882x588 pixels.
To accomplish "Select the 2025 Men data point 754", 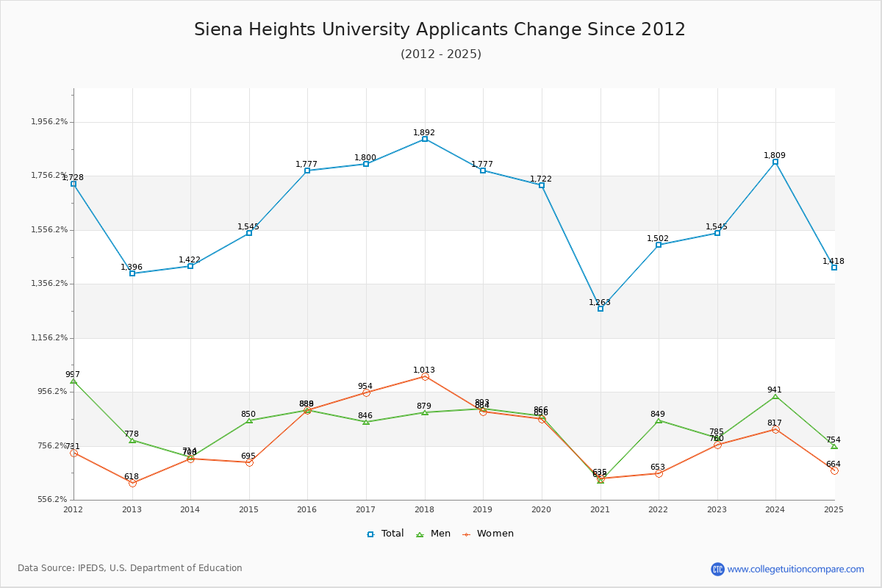I will [834, 446].
